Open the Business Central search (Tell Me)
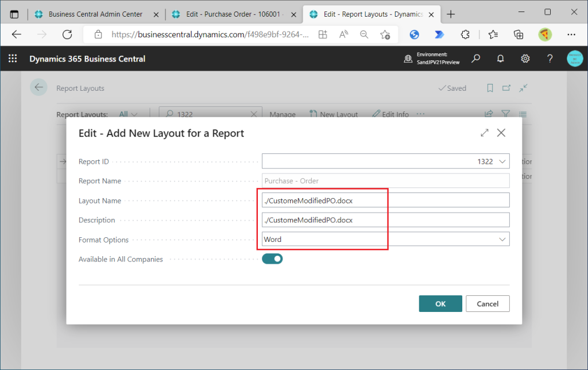The width and height of the screenshot is (588, 370). [476, 59]
